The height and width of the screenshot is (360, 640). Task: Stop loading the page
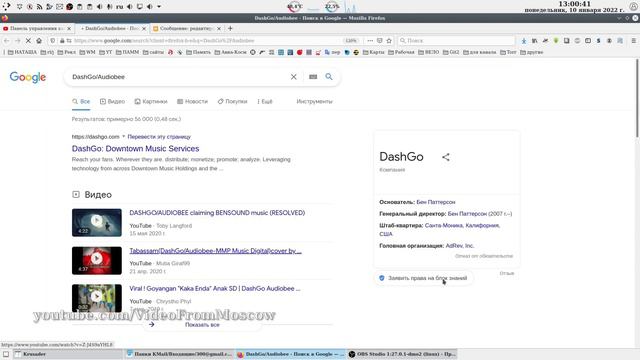tap(28, 41)
